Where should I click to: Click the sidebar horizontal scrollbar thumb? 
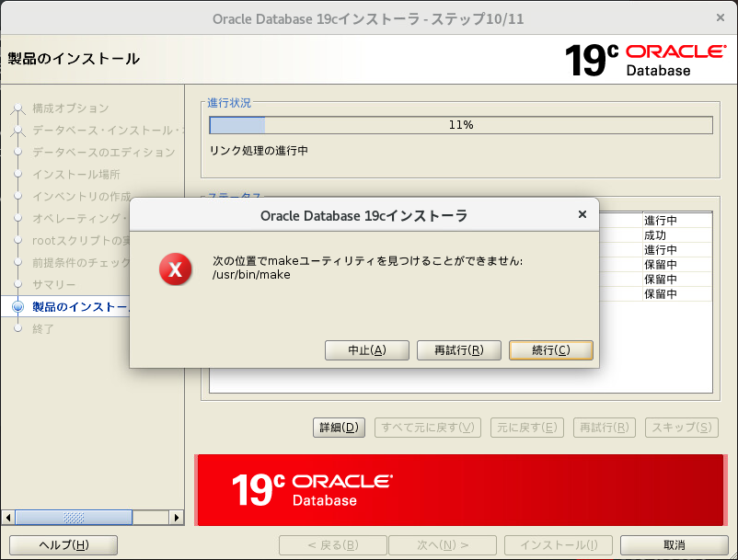click(74, 518)
